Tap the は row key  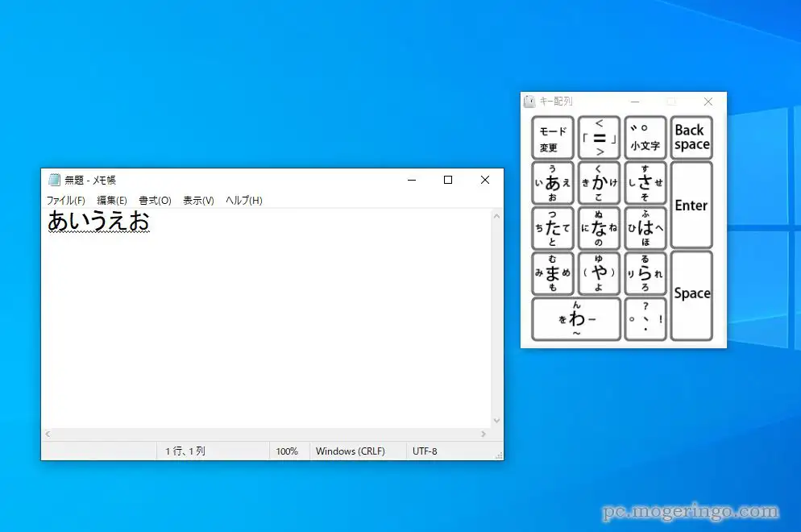(645, 228)
